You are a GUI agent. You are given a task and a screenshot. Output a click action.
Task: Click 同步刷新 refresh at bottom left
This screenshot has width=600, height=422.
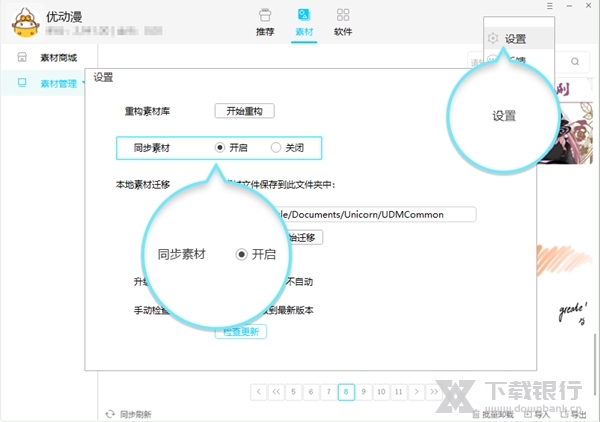point(129,414)
